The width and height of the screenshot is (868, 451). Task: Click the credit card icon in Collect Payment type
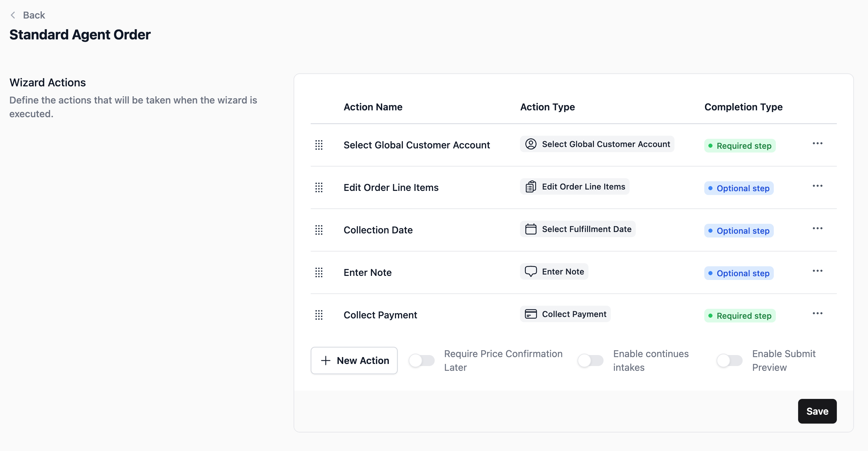(x=531, y=314)
